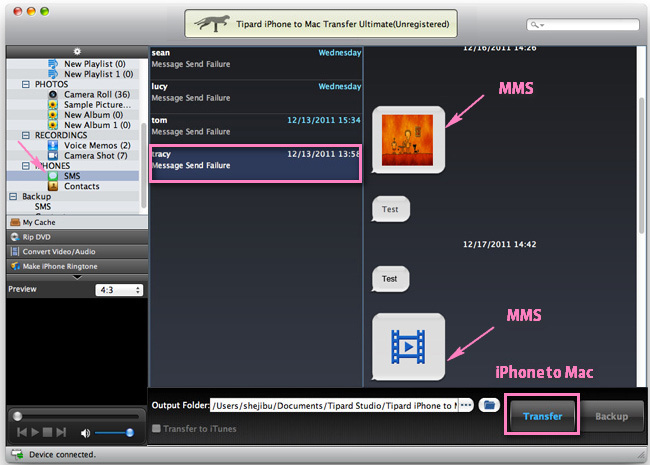The width and height of the screenshot is (650, 465).
Task: Click the second Test message bubble
Action: point(390,279)
